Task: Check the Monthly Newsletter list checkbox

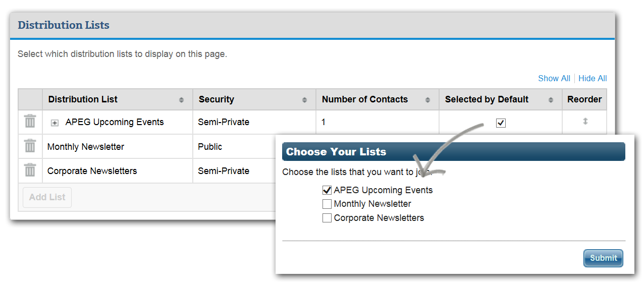Action: tap(327, 204)
